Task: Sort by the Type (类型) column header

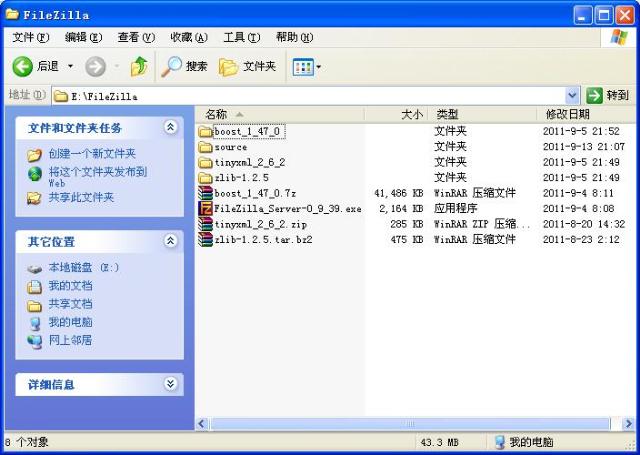Action: point(482,115)
